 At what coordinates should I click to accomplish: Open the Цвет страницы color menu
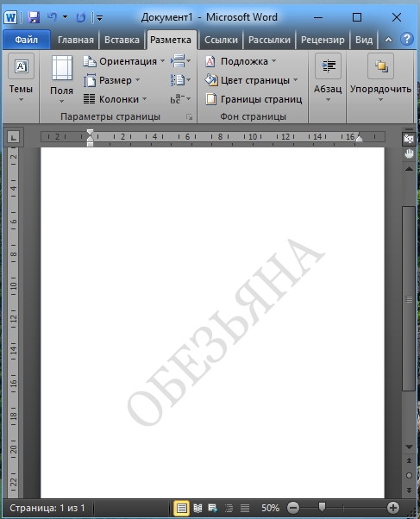252,80
